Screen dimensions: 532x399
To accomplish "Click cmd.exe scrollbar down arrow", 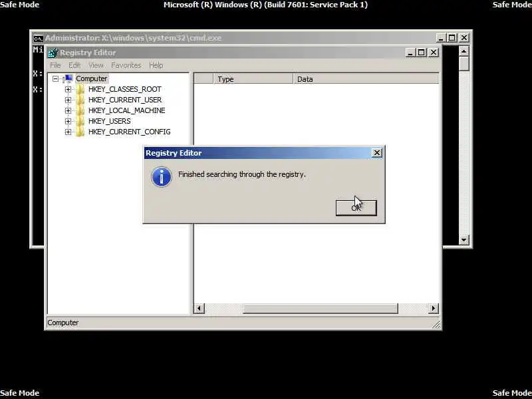I will pos(464,239).
